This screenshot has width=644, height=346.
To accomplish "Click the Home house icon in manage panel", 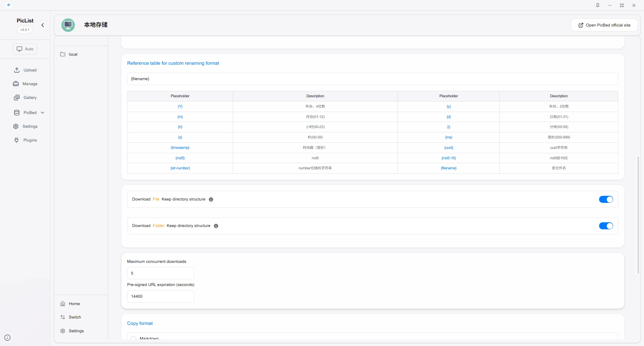I will tap(63, 304).
